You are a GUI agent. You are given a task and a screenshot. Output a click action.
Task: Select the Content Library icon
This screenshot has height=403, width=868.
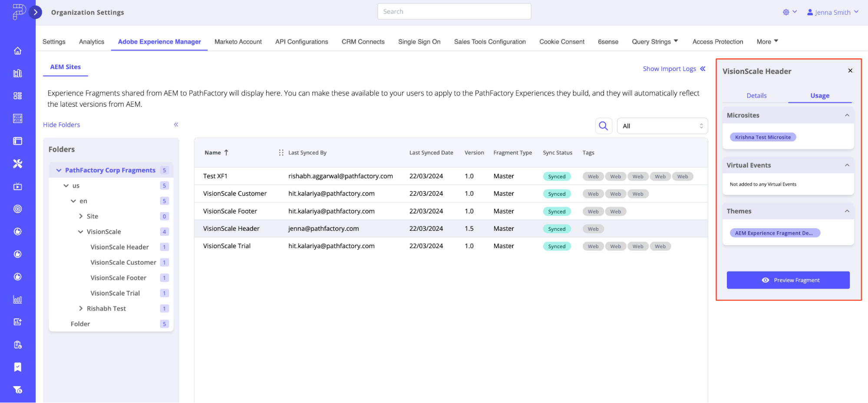18,73
